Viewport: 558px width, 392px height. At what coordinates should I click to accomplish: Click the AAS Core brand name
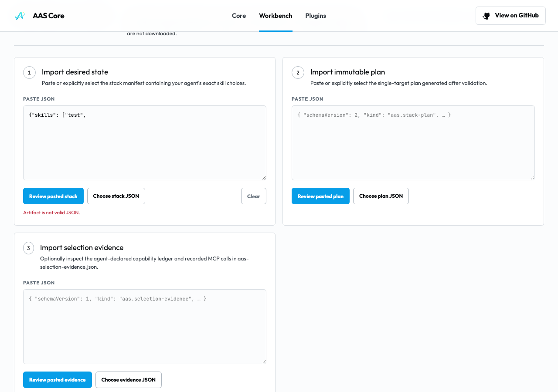tap(48, 16)
